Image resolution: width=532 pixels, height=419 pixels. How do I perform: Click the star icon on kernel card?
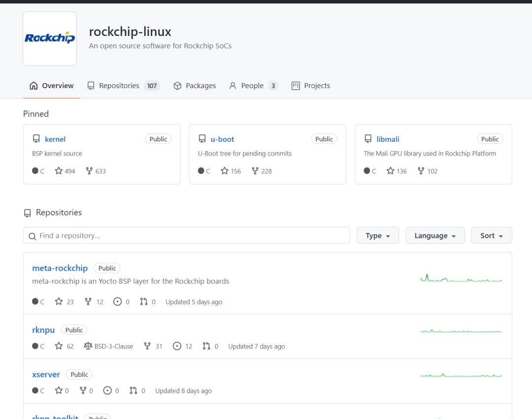pyautogui.click(x=59, y=171)
